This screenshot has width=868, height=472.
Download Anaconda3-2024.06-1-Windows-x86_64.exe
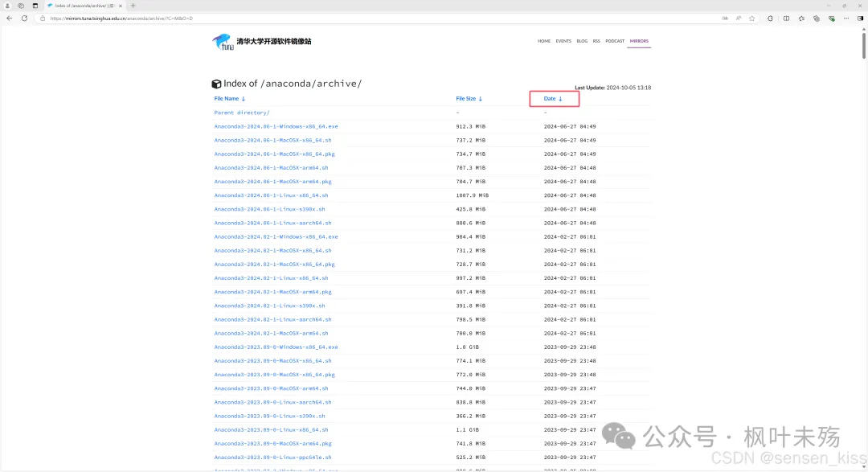pos(276,126)
